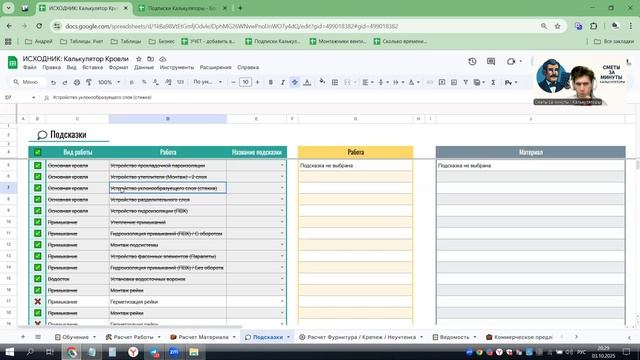Open the Формат menu

click(118, 67)
